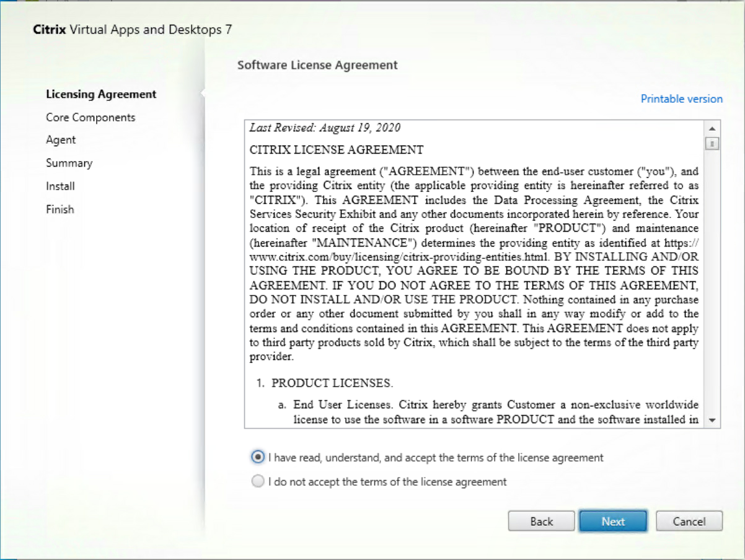Click the Next button
The image size is (745, 560).
[x=612, y=521]
